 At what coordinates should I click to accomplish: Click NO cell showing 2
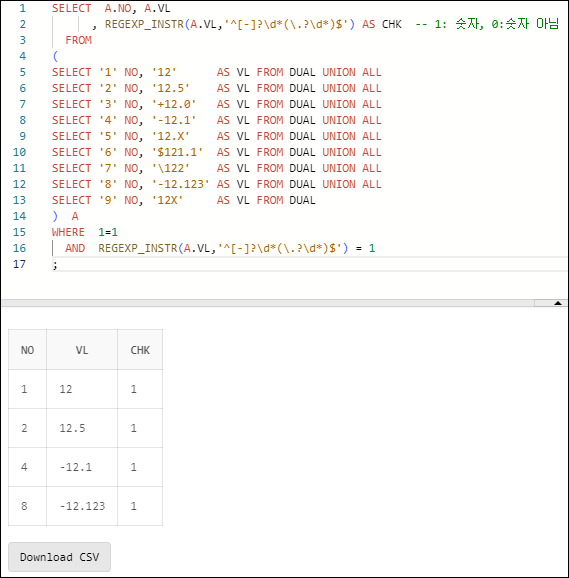click(27, 428)
